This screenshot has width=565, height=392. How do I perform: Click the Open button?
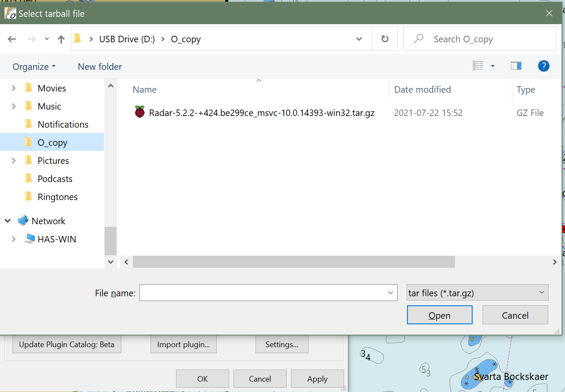pyautogui.click(x=439, y=315)
